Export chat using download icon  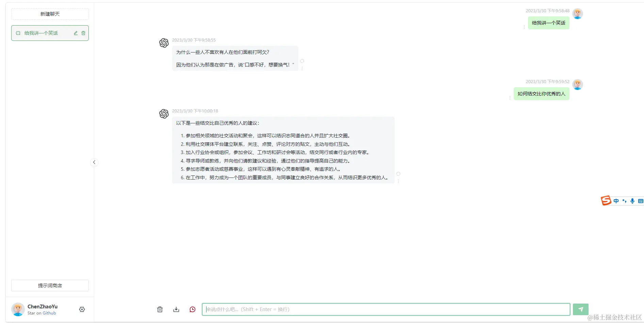pyautogui.click(x=176, y=309)
